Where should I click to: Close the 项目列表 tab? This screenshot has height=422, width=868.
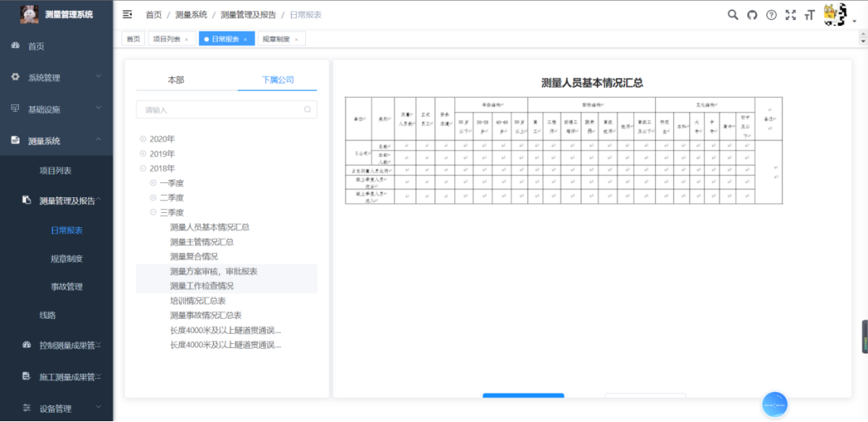187,39
